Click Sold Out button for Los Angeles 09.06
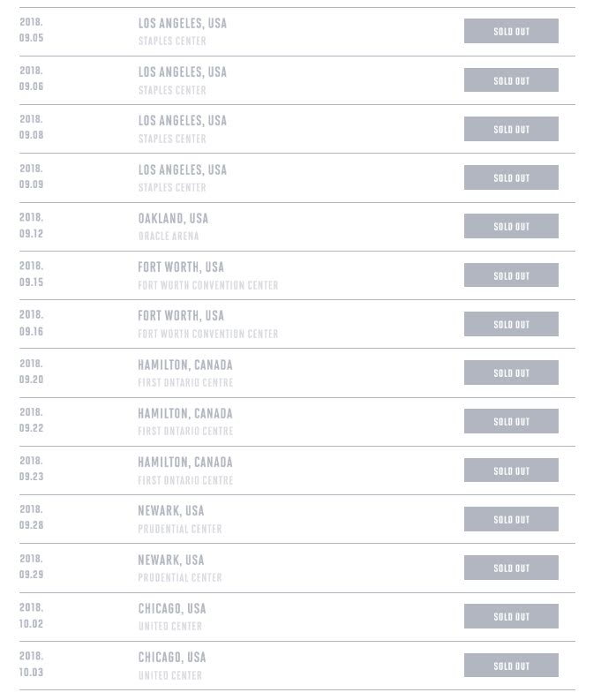The width and height of the screenshot is (601, 700). tap(511, 80)
